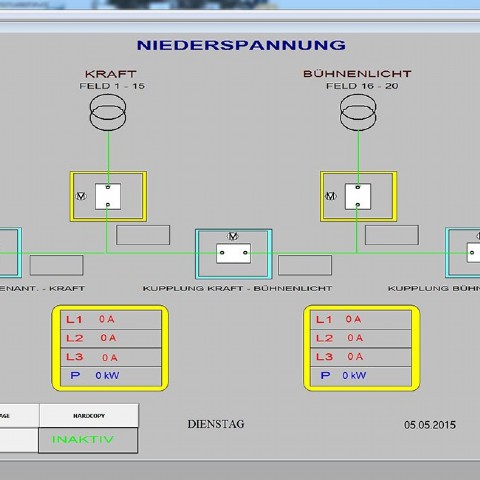Click the HARDCOPY button
Screen dimensions: 480x480
click(89, 416)
